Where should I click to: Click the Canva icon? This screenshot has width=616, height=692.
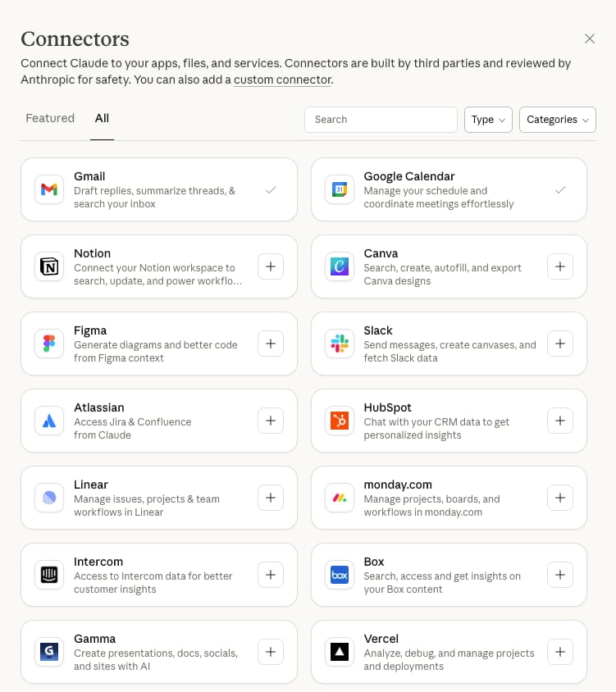tap(338, 266)
